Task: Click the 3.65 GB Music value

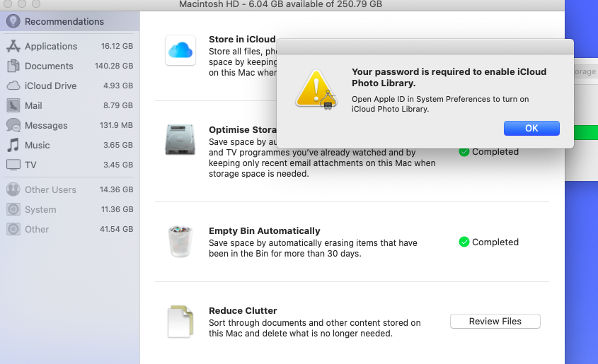Action: 118,145
